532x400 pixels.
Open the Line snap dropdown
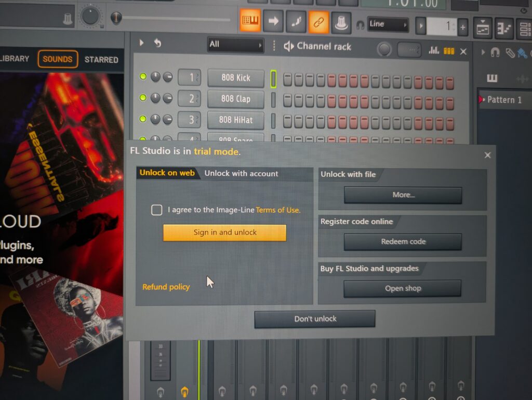388,24
